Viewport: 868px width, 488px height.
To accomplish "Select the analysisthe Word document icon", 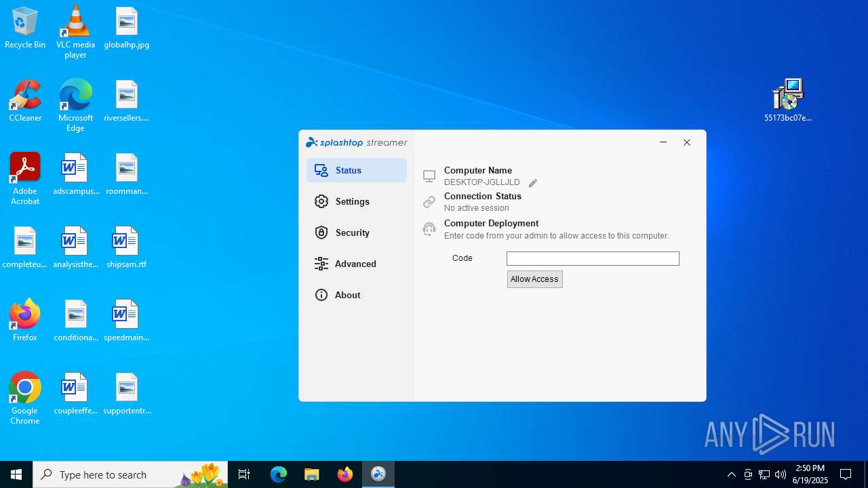I will point(75,247).
